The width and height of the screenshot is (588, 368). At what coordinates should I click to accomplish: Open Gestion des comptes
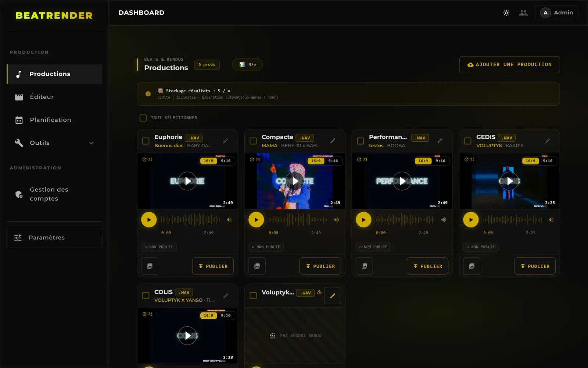click(54, 194)
